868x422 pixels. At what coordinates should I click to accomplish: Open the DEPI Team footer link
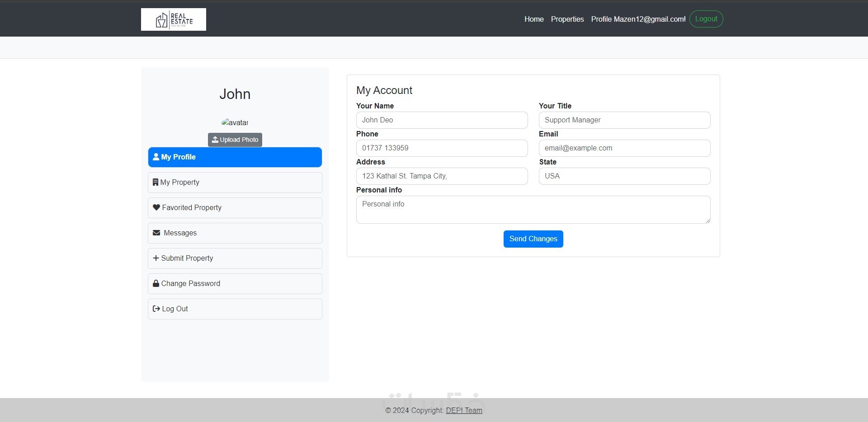pyautogui.click(x=464, y=410)
